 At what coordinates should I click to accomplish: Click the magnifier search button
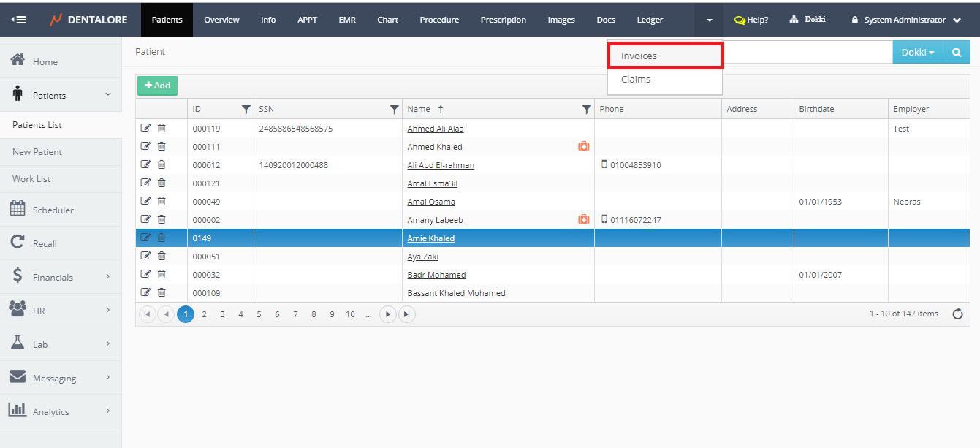tap(956, 53)
